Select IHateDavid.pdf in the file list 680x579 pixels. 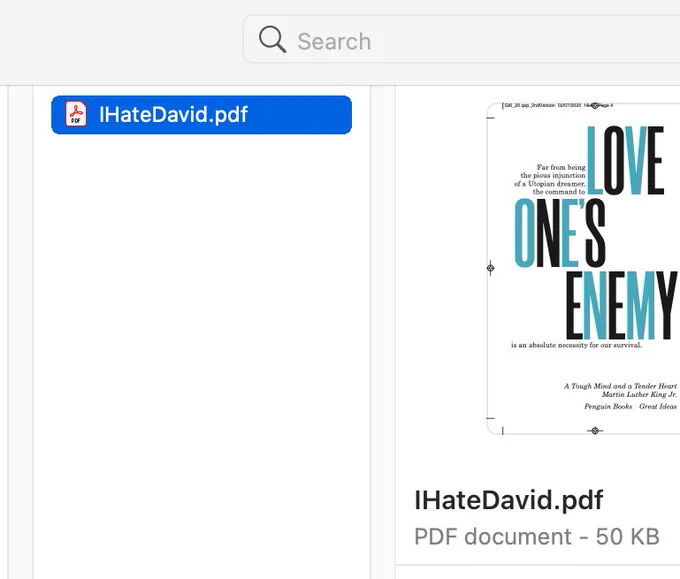pos(201,115)
